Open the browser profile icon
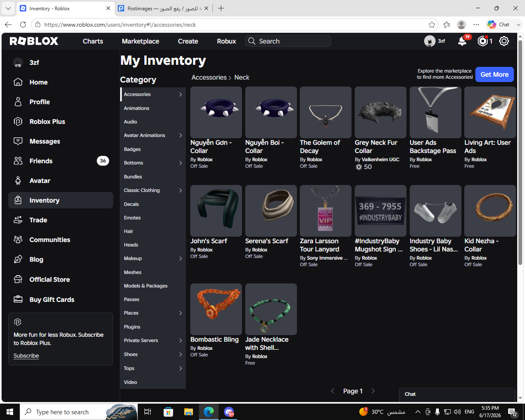Screen dimensions: 525x420 tap(461, 25)
